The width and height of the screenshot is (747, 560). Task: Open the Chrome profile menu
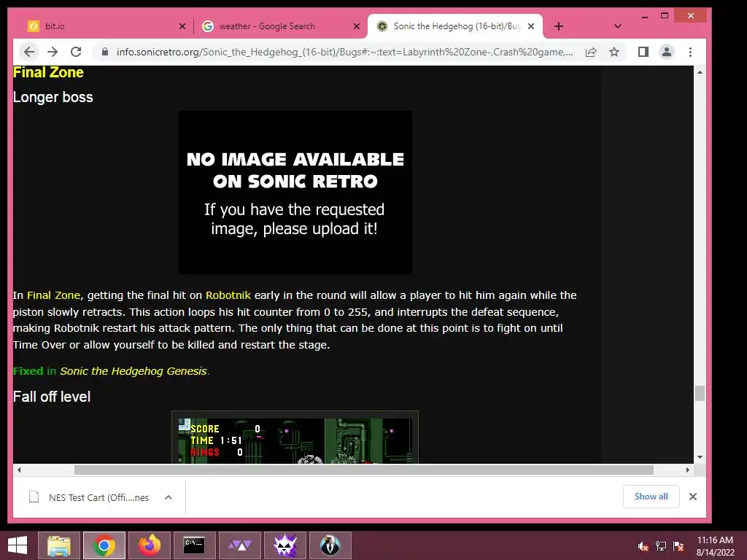[x=667, y=52]
